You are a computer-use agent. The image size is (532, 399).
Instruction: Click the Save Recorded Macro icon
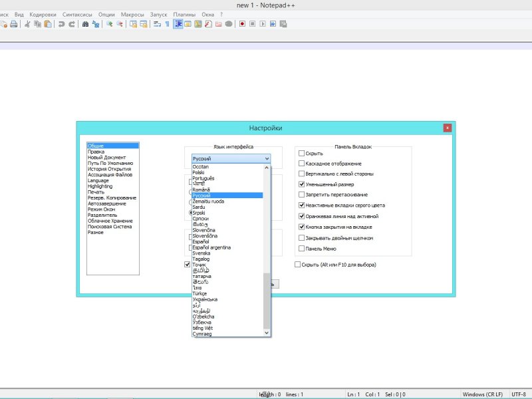click(x=283, y=24)
